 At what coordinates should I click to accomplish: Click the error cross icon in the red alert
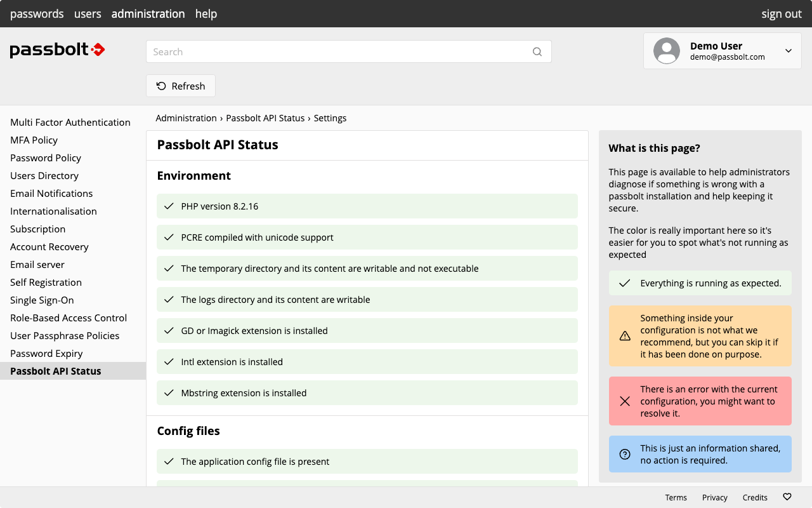[624, 401]
